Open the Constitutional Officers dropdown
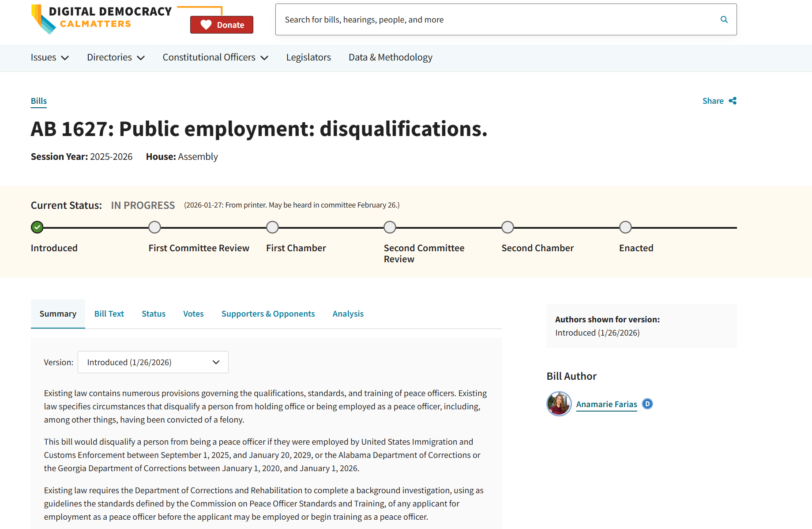The image size is (812, 529). 215,57
